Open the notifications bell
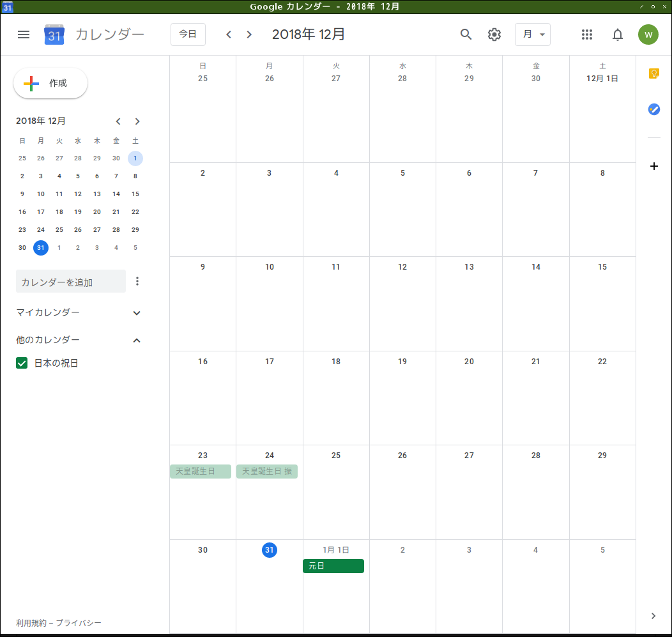 tap(617, 35)
